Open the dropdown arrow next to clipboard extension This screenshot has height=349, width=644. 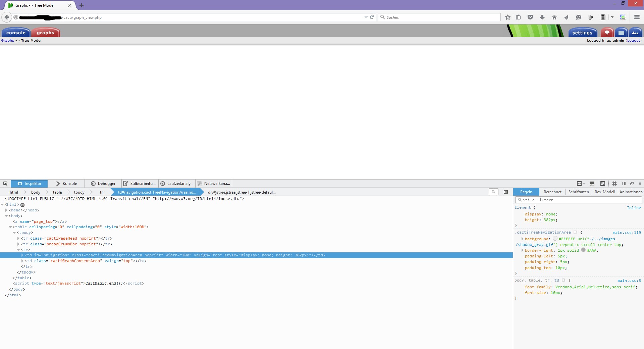[x=612, y=17]
